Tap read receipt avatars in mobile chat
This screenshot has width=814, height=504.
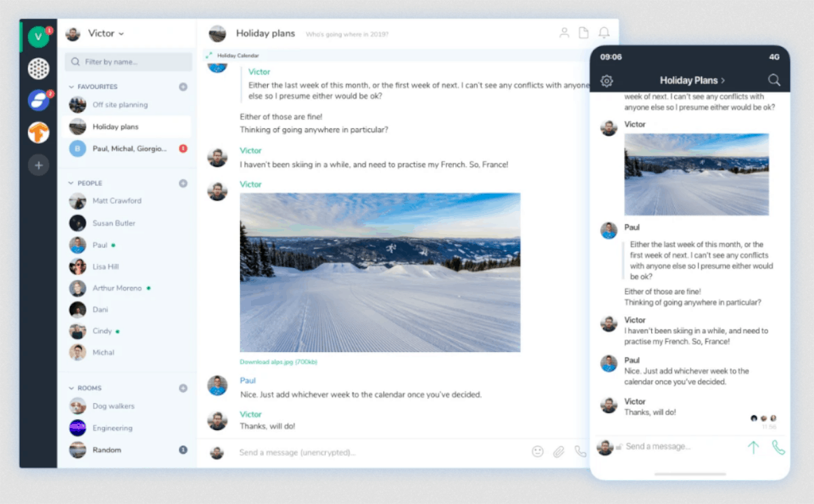764,418
